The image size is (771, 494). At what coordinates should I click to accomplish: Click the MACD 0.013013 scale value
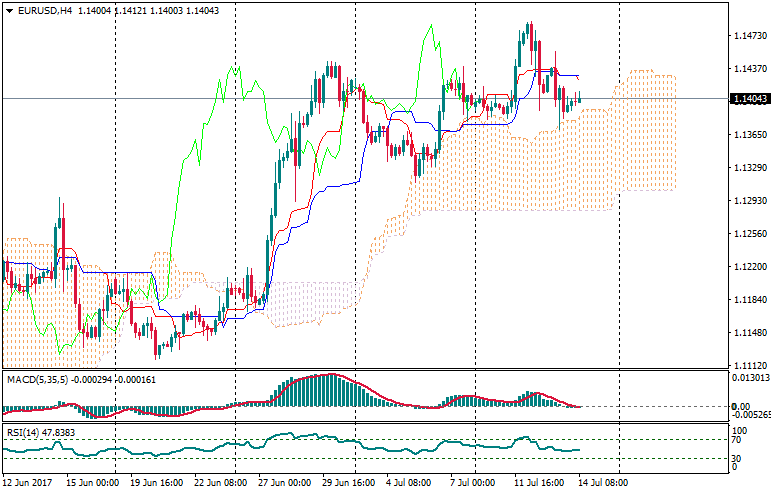[749, 378]
